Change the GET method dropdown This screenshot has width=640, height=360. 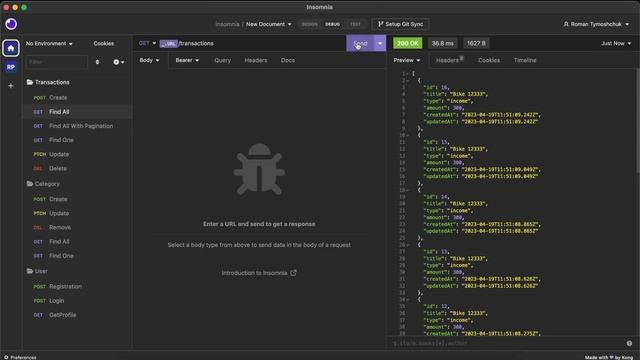pyautogui.click(x=147, y=43)
